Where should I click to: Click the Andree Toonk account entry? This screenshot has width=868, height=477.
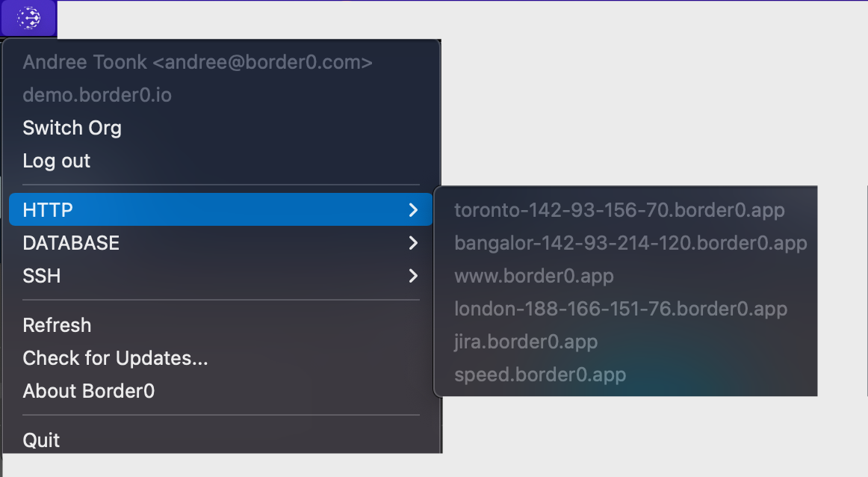pos(198,62)
